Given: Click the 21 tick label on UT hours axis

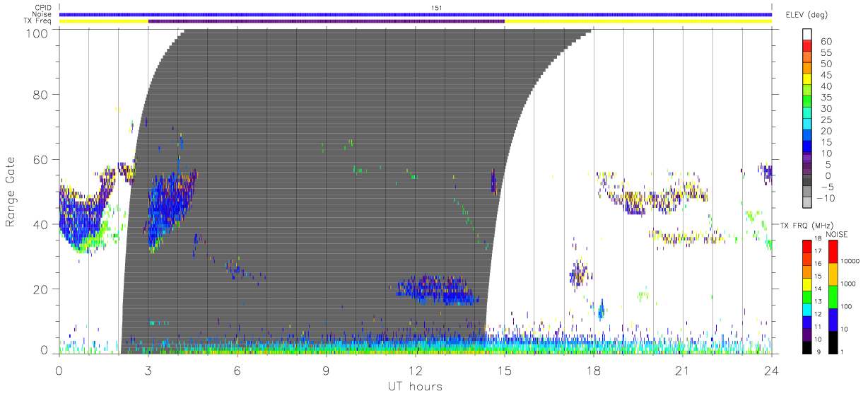Looking at the screenshot, I should (682, 370).
